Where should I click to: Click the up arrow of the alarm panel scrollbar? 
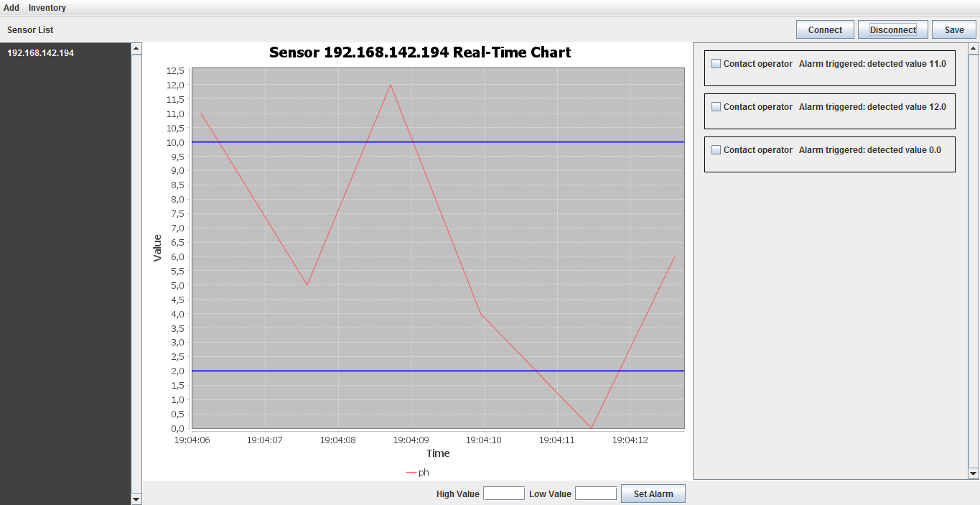[x=974, y=48]
